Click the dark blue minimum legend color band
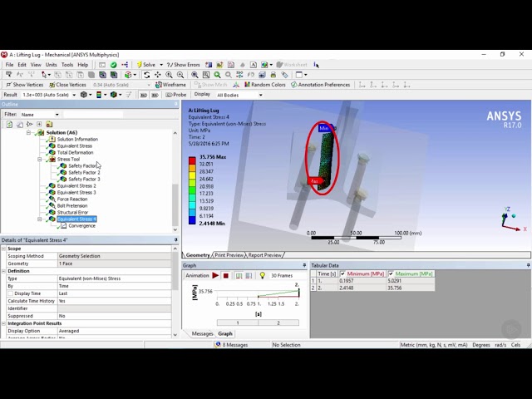 point(192,220)
